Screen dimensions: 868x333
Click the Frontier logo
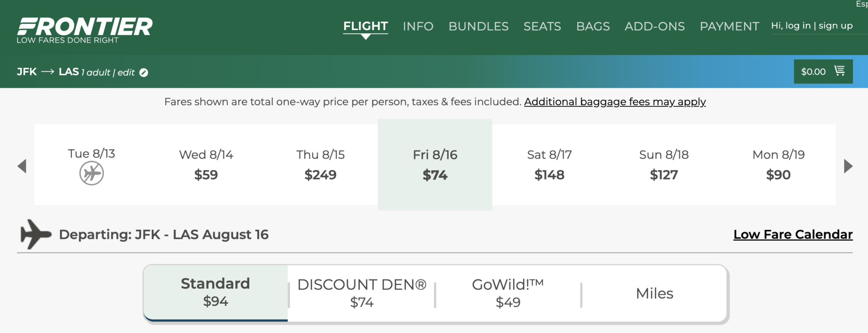(x=84, y=28)
